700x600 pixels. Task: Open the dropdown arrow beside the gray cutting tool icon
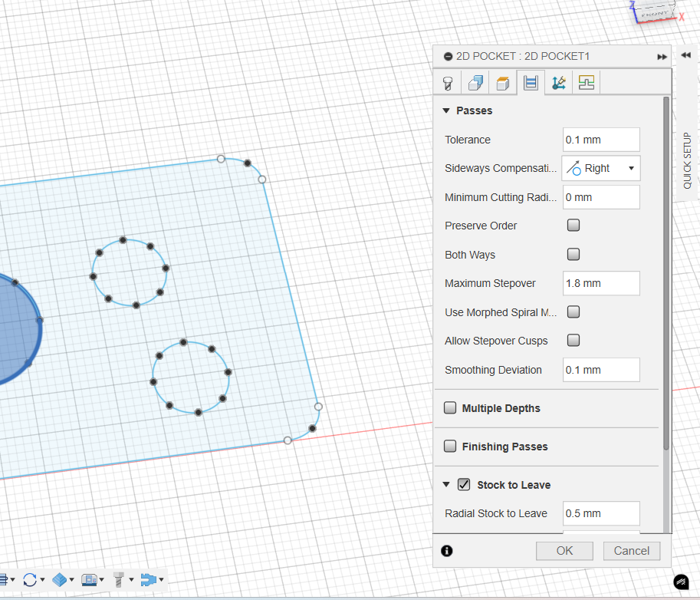coord(131,580)
